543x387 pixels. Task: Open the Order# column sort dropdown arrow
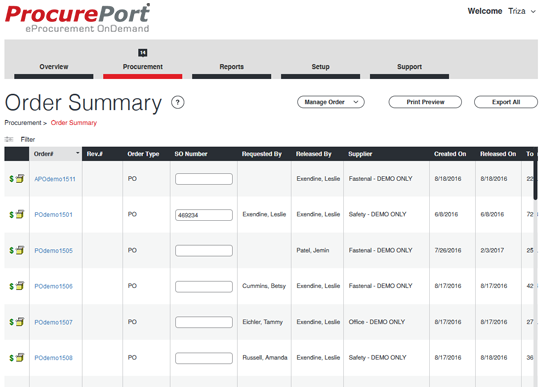point(78,153)
